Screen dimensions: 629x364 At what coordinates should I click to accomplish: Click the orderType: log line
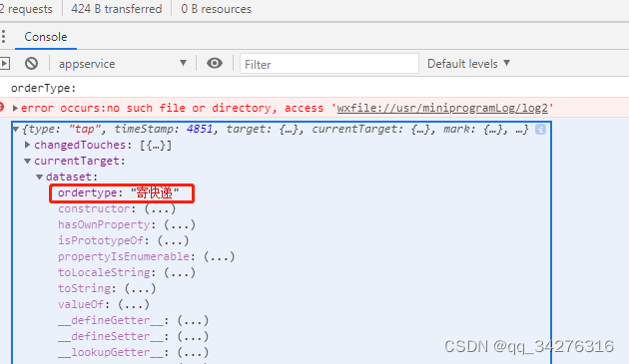43,88
